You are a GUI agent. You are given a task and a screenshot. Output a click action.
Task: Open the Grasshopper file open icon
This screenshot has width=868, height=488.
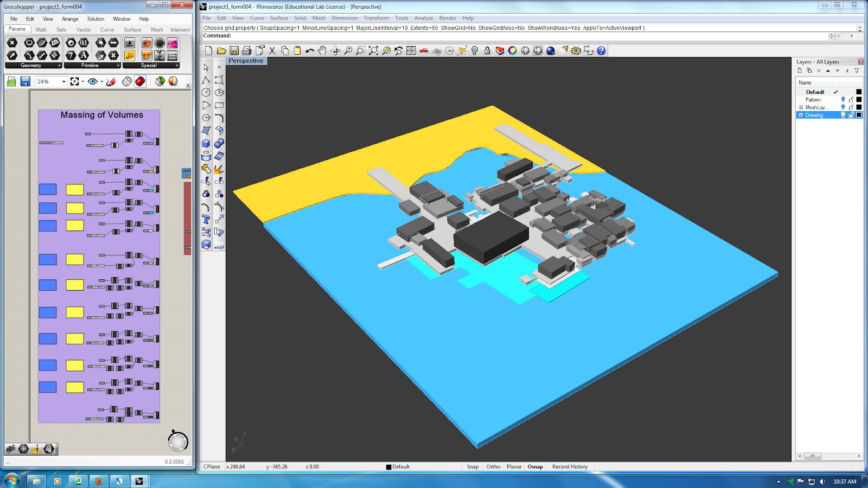pos(11,81)
